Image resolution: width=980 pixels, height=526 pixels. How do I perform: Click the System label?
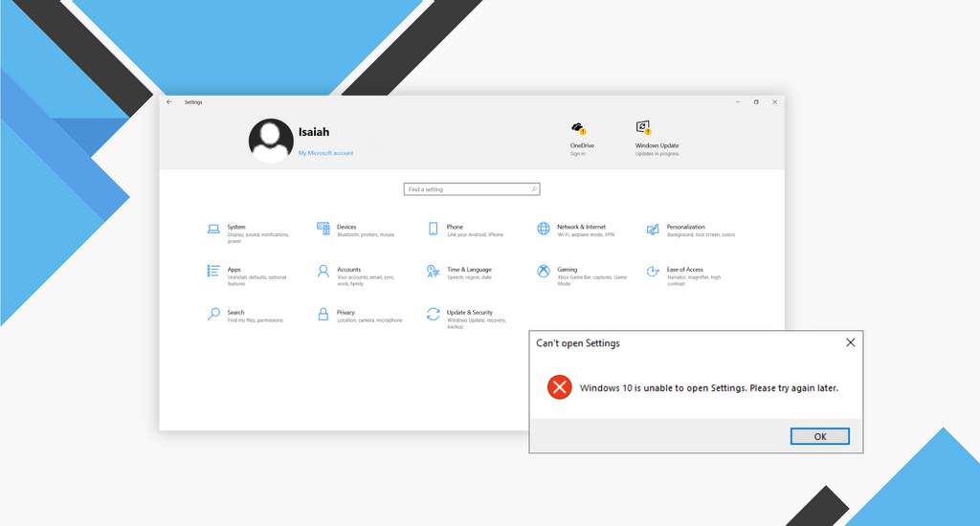(236, 227)
